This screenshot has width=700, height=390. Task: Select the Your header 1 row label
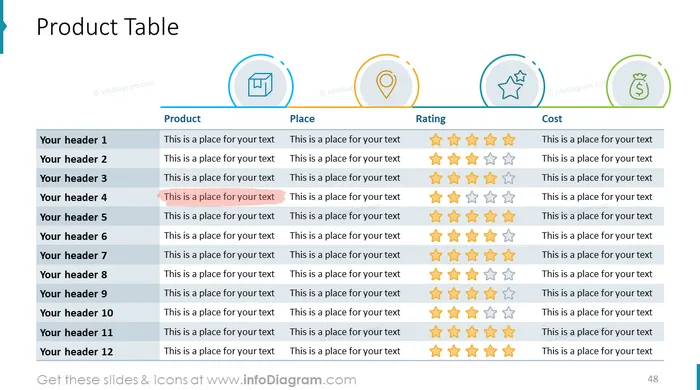click(73, 140)
